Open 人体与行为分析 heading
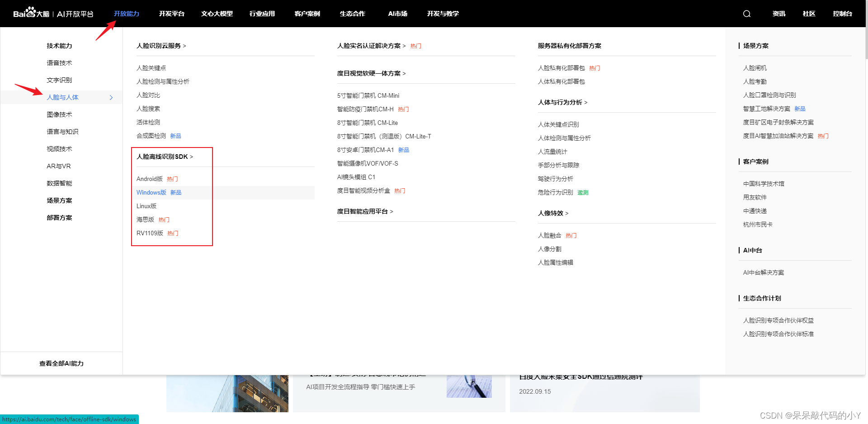Image resolution: width=868 pixels, height=424 pixels. pos(562,102)
